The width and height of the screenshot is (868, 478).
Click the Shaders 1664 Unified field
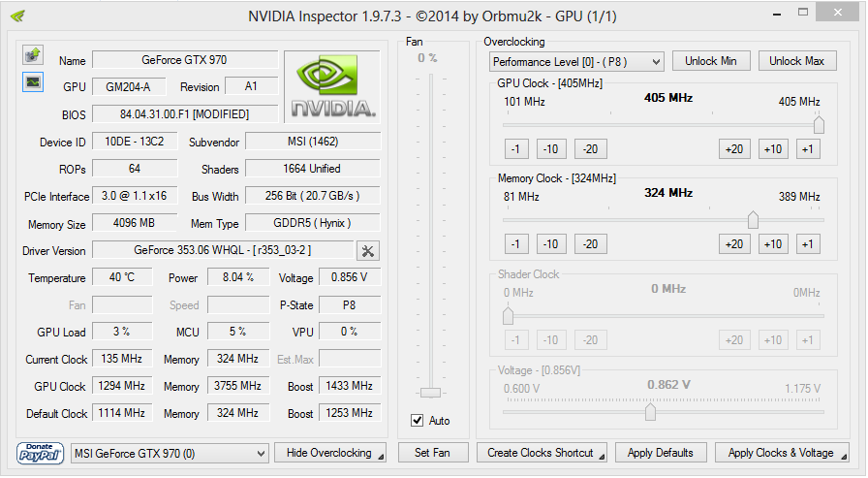[313, 169]
